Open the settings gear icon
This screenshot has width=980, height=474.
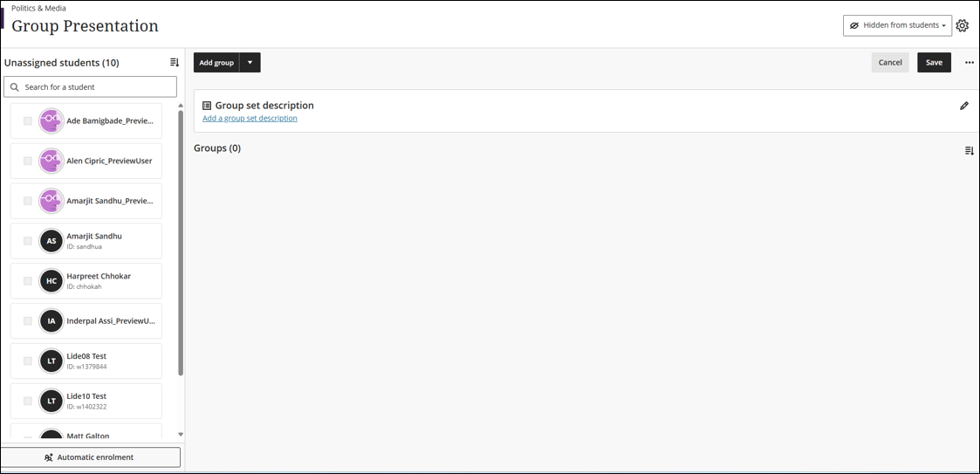pyautogui.click(x=962, y=25)
